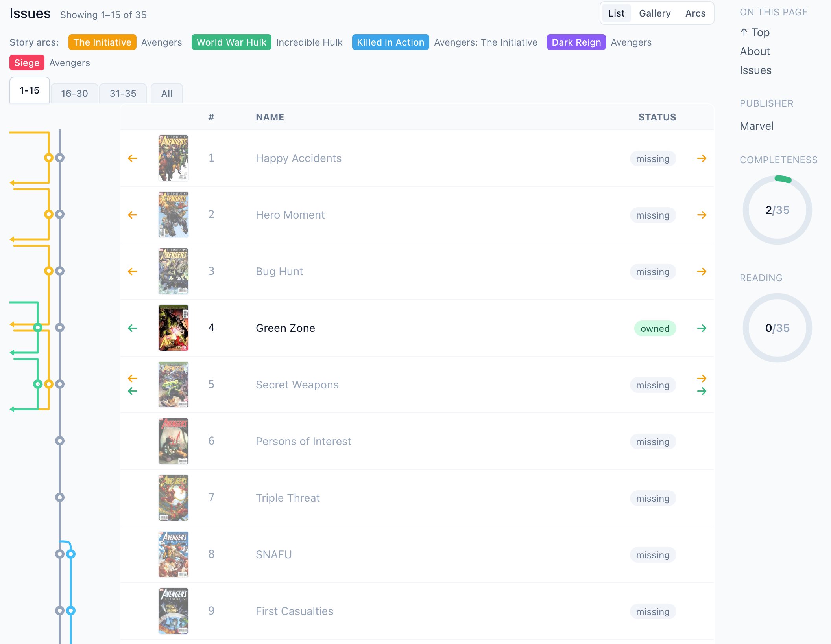The image size is (831, 644).
Task: Show All issues tab
Action: tap(167, 94)
